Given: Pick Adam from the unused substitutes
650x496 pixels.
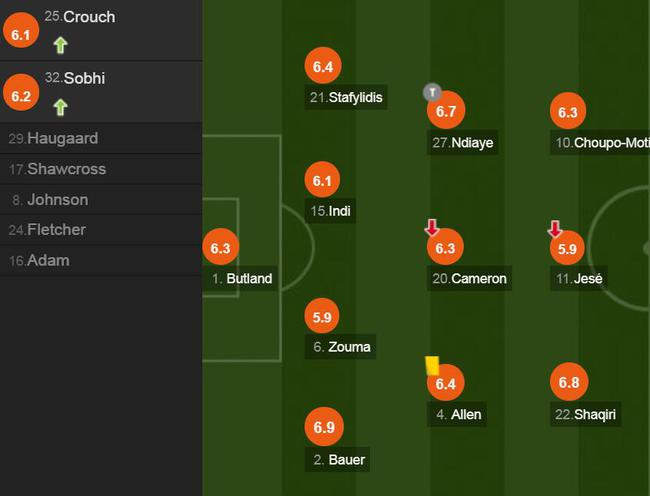Looking at the screenshot, I should click(48, 260).
